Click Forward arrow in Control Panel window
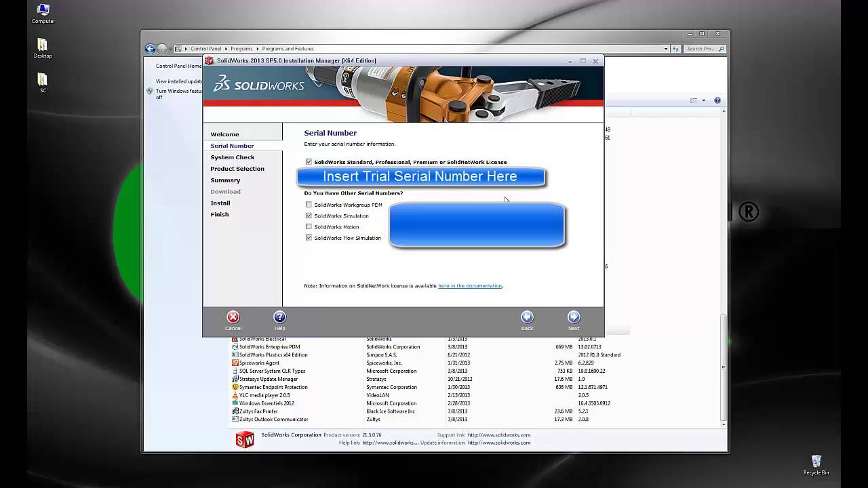This screenshot has width=868, height=488. click(x=161, y=49)
